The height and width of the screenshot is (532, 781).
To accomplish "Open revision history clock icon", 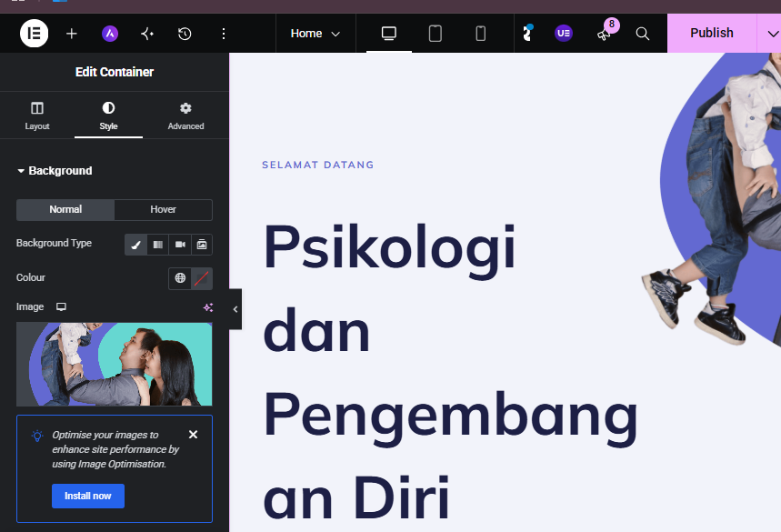I will click(185, 34).
